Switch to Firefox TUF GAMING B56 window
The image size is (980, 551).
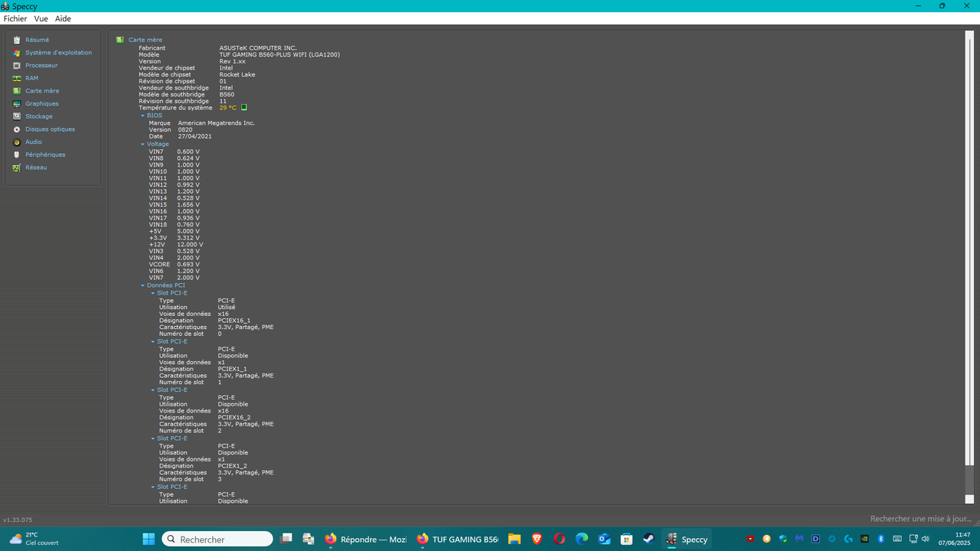point(458,539)
